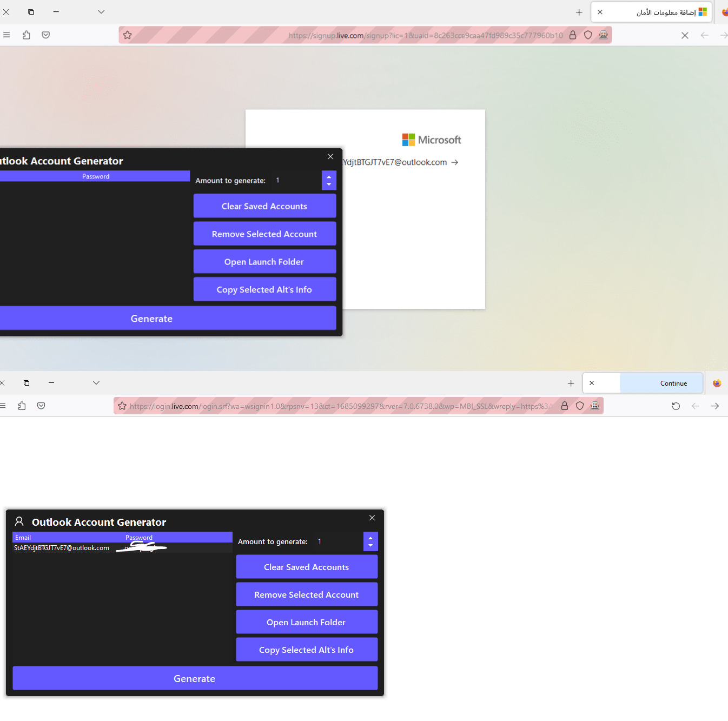728x721 pixels.
Task: Click shield tracking icon in upper browser URL bar
Action: pos(588,35)
